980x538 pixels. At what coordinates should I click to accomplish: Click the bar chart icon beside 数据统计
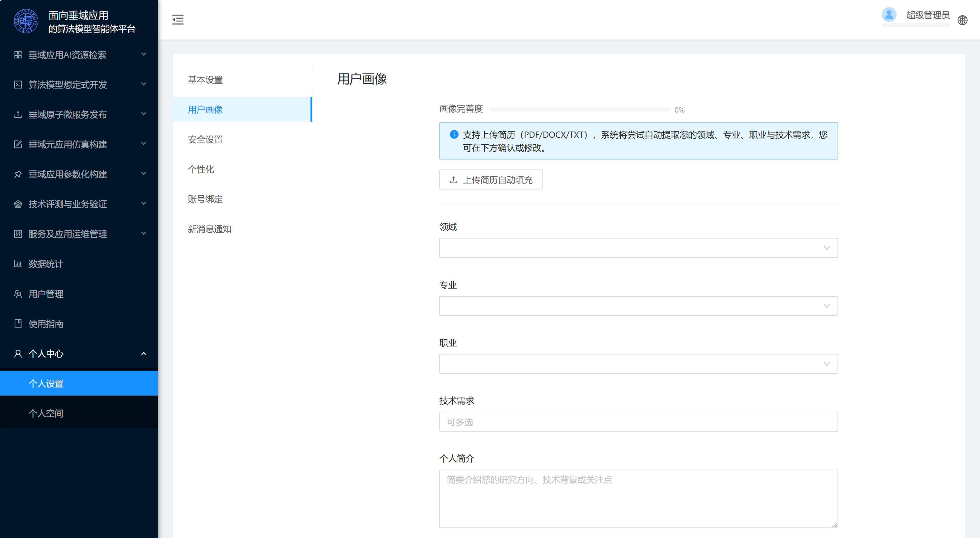18,264
